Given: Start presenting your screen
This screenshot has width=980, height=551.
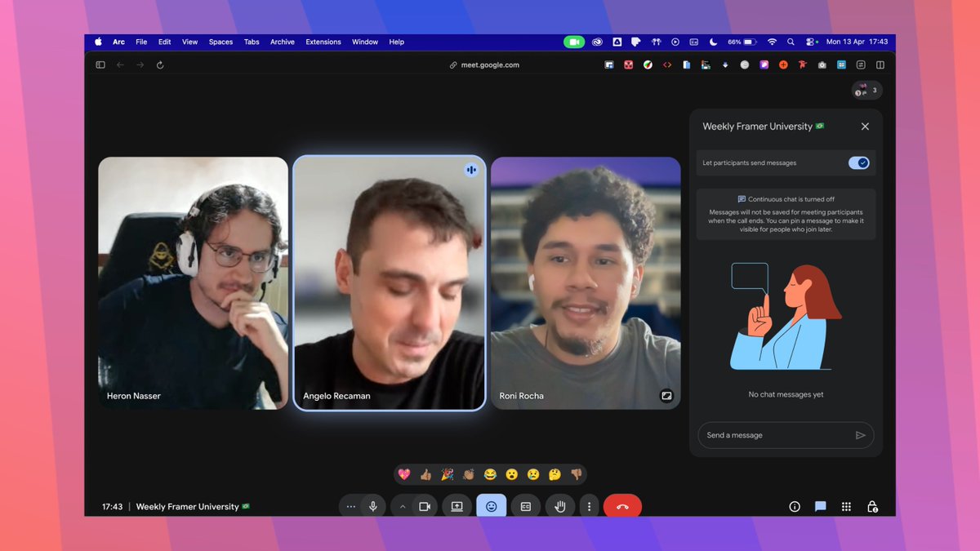Looking at the screenshot, I should pos(457,506).
